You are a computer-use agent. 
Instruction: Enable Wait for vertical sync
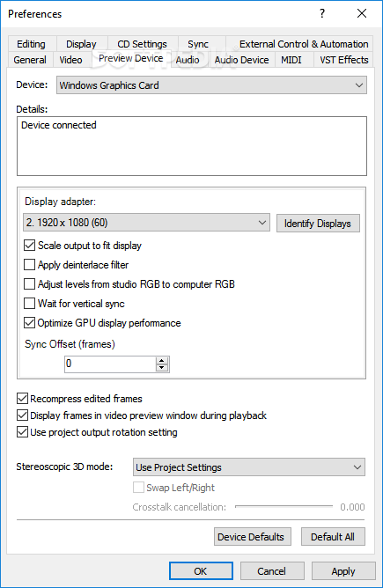click(x=29, y=303)
